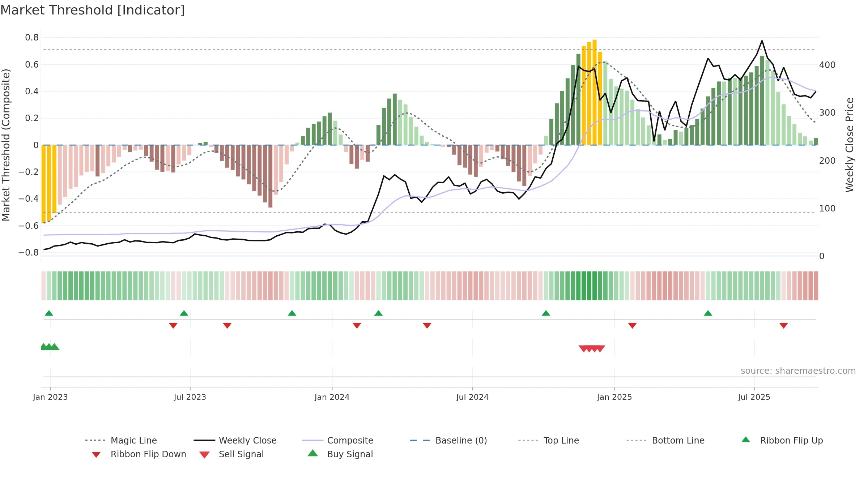Select the ribbon flip up marker in Mar 2024
This screenshot has width=868, height=488.
(x=378, y=313)
